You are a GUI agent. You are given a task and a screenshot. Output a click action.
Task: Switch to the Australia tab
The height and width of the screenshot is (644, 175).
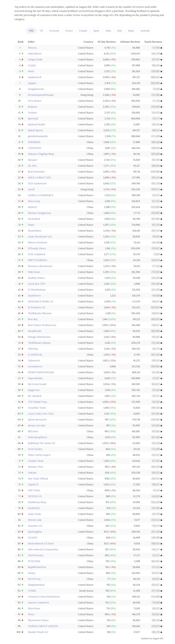click(x=145, y=31)
